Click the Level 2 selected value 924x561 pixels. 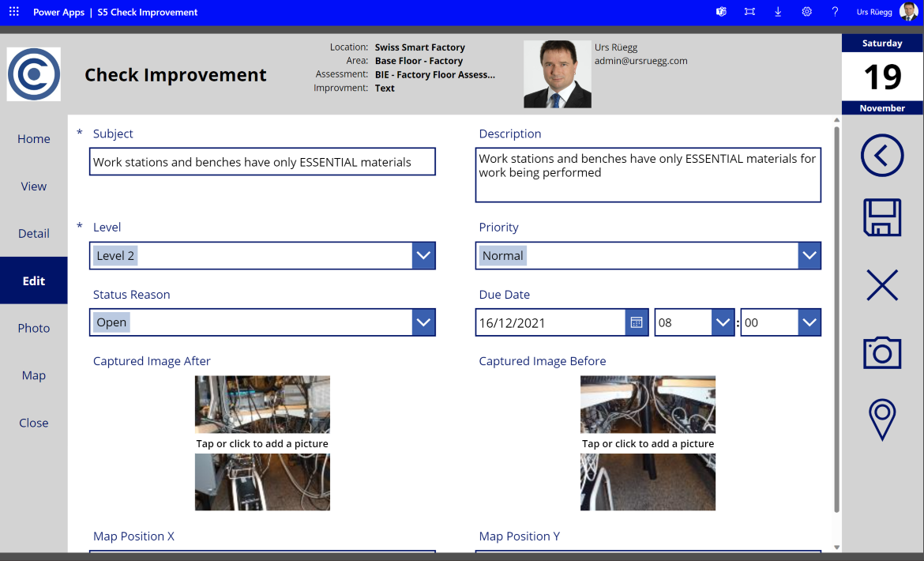[115, 256]
